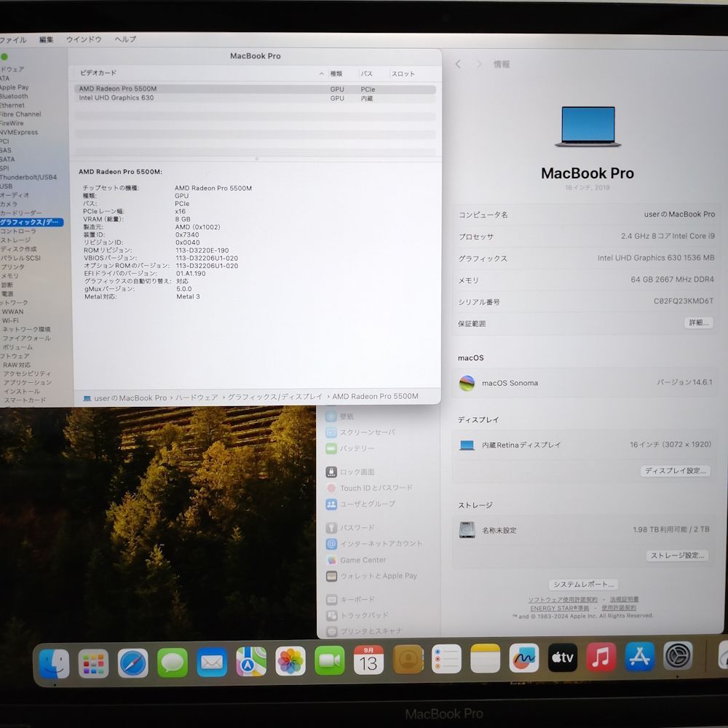Click ハードウェア in the bottom path bar
Screen dimensions: 728x728
[x=197, y=397]
